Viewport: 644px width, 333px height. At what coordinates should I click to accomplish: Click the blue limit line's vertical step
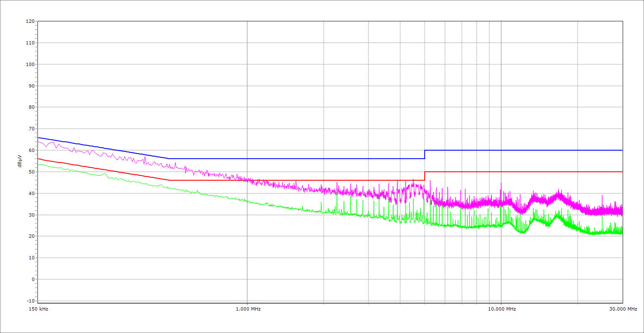tap(425, 154)
